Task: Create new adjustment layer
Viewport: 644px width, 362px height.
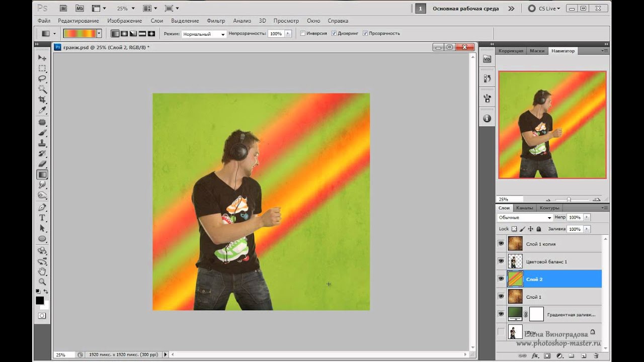Action: click(x=559, y=356)
